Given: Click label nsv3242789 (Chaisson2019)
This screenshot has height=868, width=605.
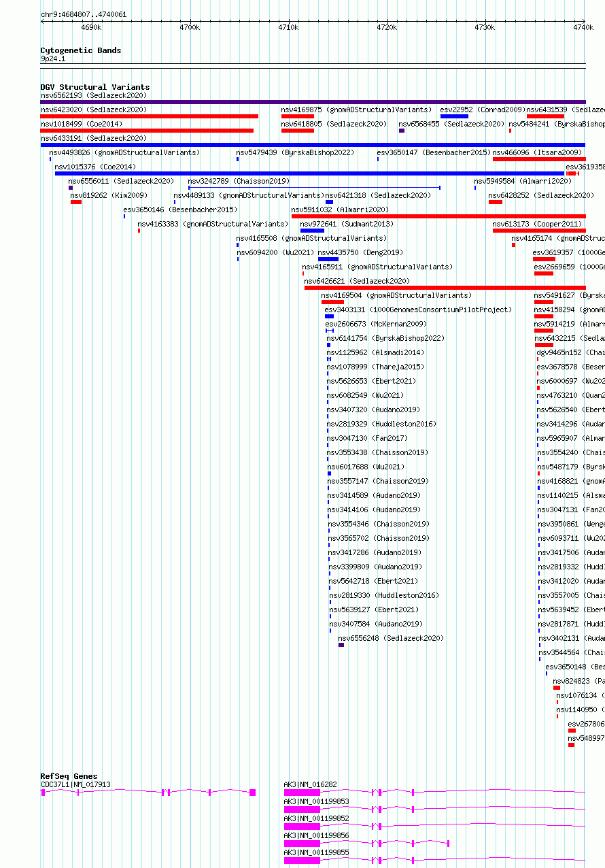Looking at the screenshot, I should tap(239, 182).
